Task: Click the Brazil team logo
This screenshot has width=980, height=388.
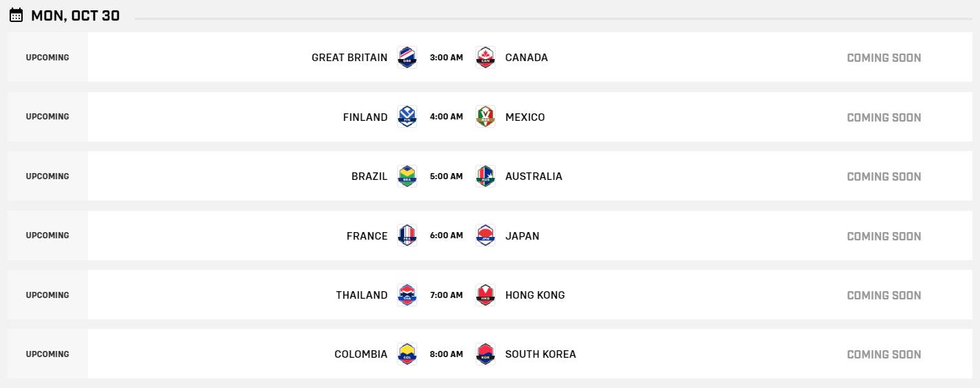Action: tap(407, 176)
